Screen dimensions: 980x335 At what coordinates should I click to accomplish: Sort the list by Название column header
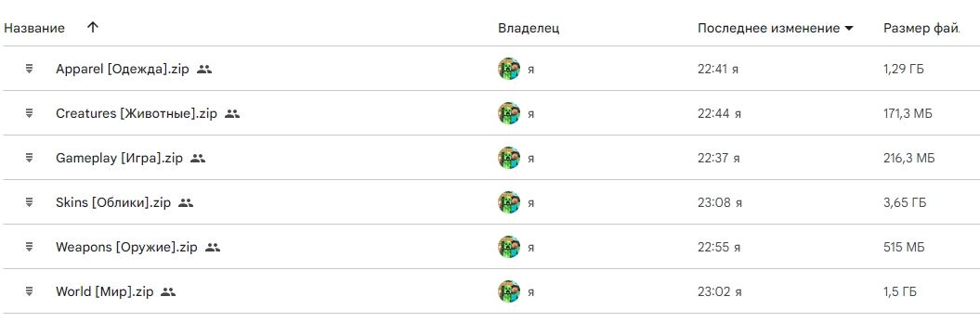pos(34,28)
